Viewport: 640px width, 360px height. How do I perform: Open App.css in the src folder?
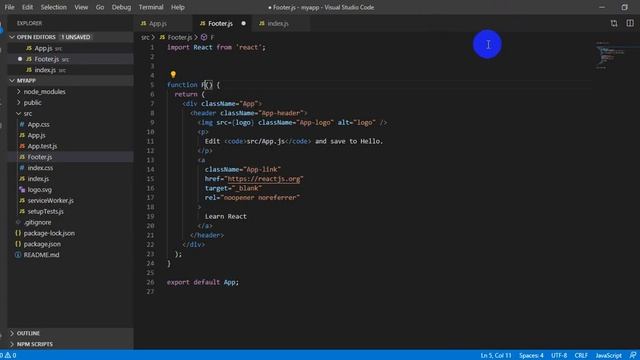pos(70,124)
